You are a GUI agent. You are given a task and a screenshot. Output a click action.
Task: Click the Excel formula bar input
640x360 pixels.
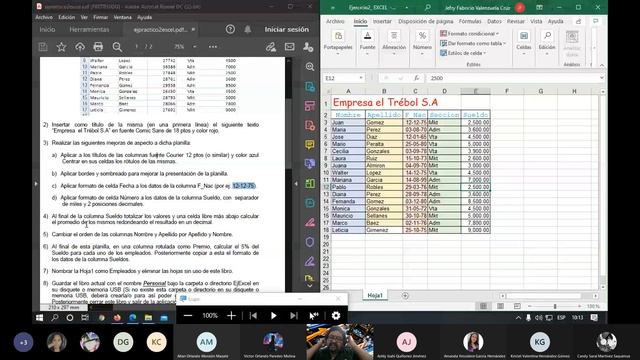click(x=512, y=78)
